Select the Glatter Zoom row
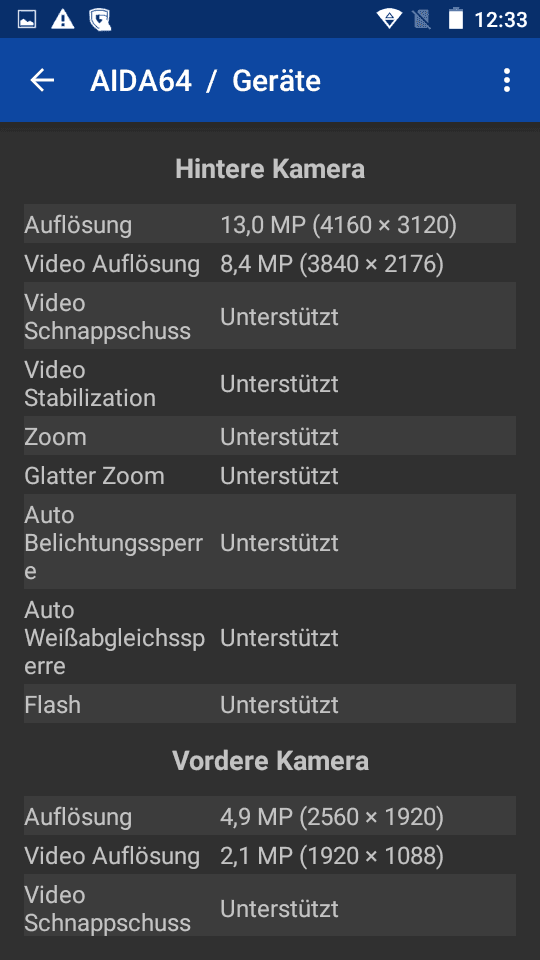 point(270,474)
